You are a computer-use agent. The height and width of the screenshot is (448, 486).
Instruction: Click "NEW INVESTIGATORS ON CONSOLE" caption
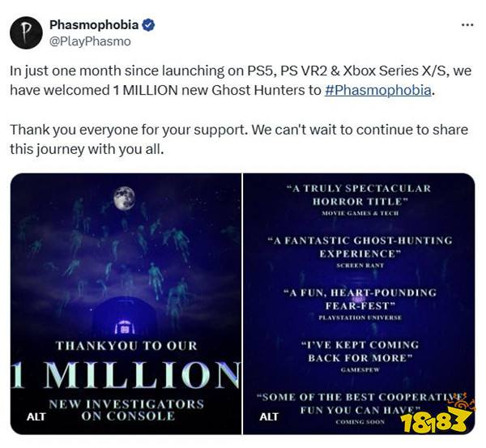click(127, 409)
